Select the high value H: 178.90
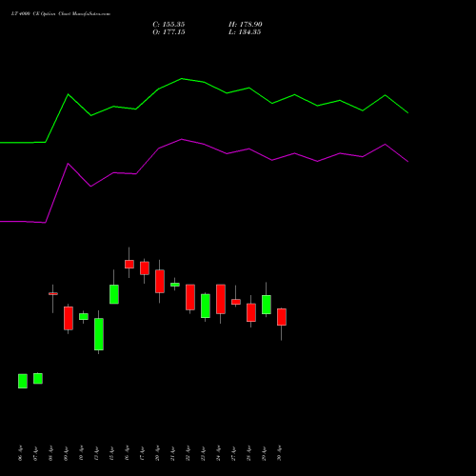Screen dimensions: 476x476 [245, 25]
